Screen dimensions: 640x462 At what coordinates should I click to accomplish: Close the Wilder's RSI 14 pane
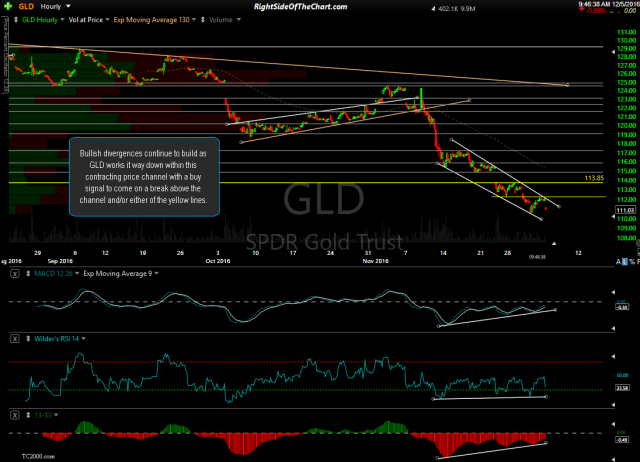point(15,339)
